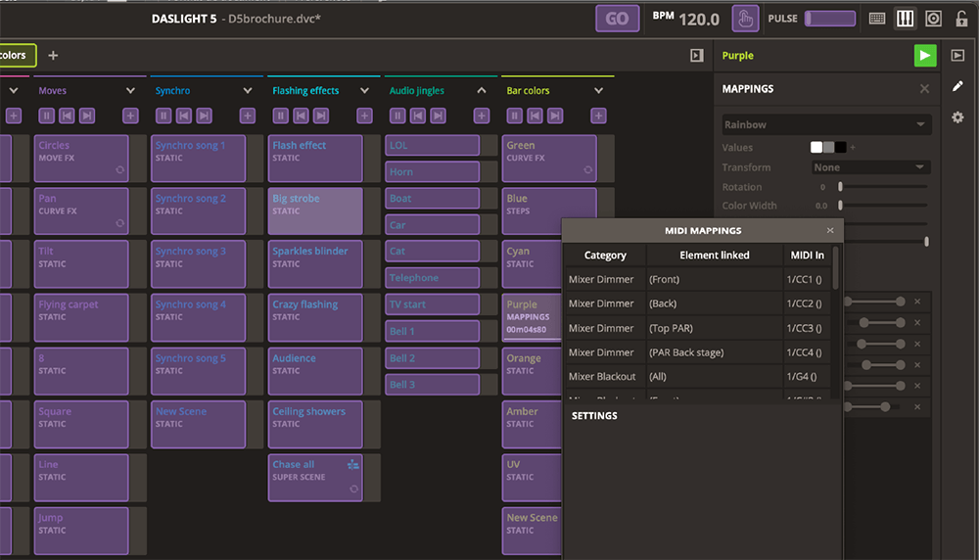The height and width of the screenshot is (560, 979).
Task: Click the tap tempo hand icon
Action: click(x=746, y=19)
